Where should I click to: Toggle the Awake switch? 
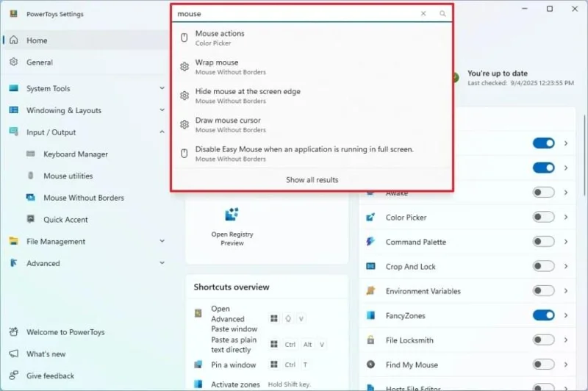[x=543, y=193]
